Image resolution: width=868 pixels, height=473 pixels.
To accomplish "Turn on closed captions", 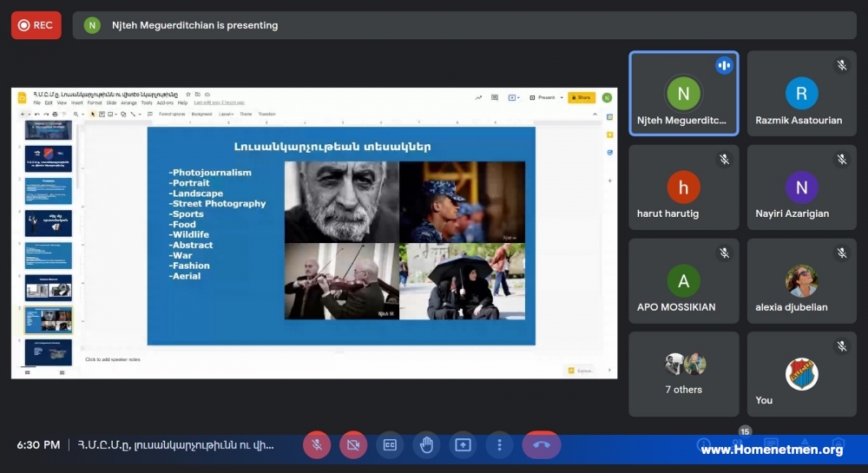I will (x=390, y=444).
